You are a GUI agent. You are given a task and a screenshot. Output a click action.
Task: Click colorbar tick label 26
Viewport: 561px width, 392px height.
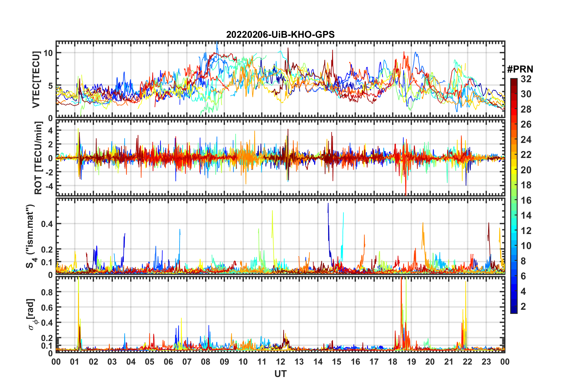(526, 124)
